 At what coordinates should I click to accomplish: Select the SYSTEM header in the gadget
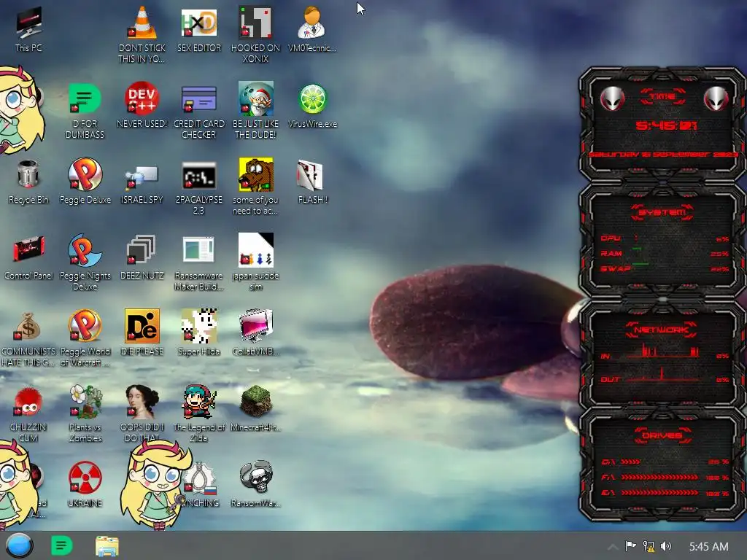(662, 212)
